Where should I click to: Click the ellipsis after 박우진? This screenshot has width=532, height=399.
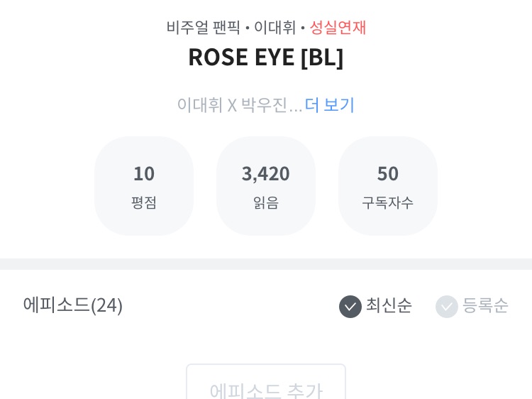tap(296, 106)
